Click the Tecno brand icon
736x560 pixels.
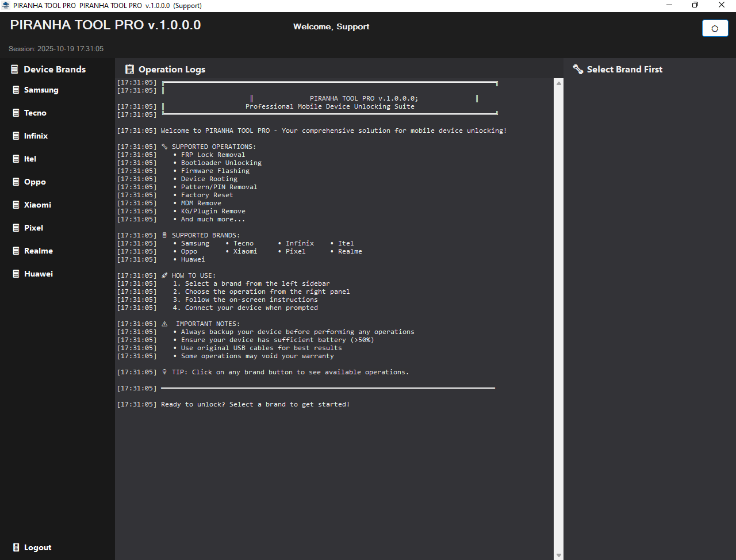pos(16,113)
